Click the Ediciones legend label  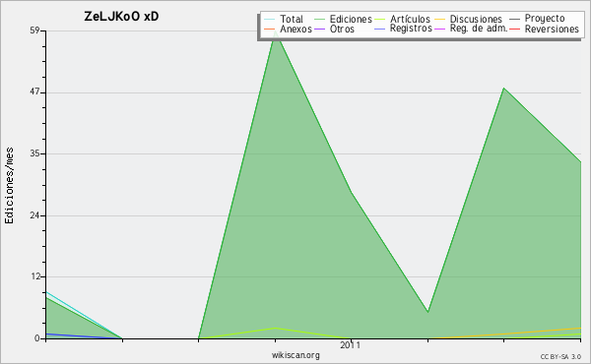351,19
